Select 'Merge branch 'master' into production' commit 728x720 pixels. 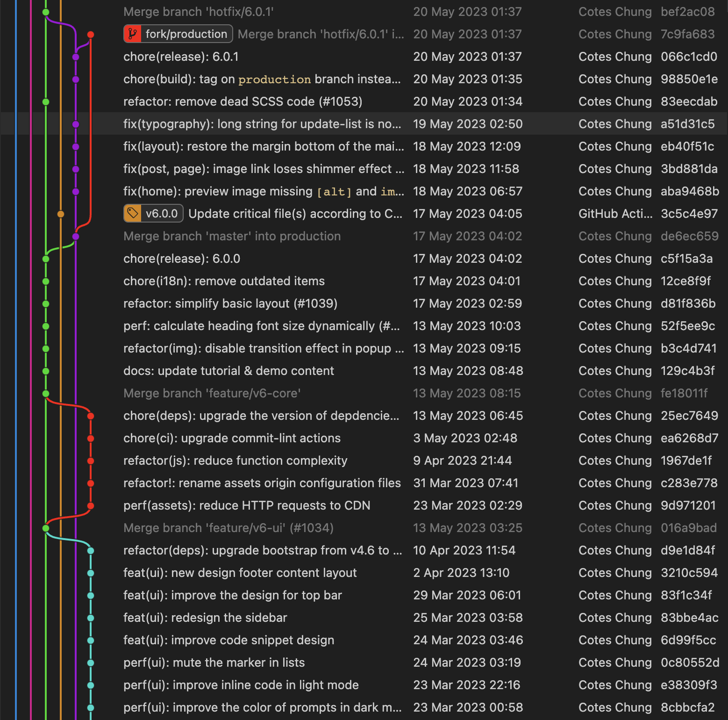pyautogui.click(x=364, y=236)
